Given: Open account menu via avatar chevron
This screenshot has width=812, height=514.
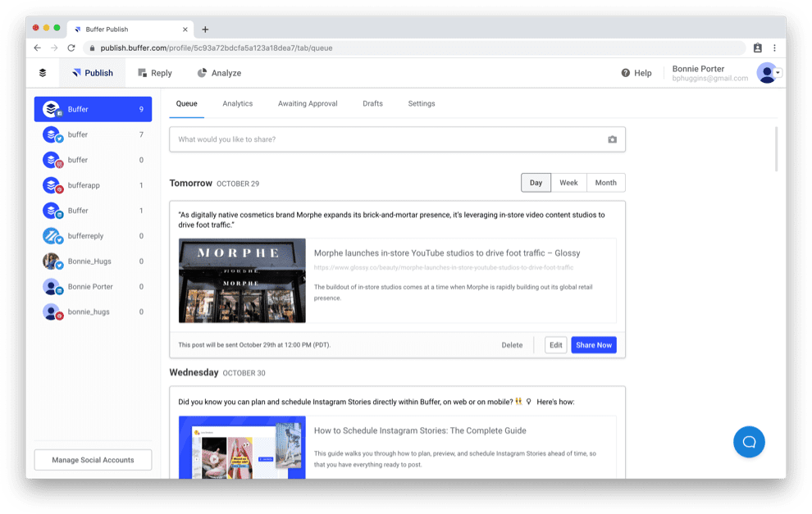Looking at the screenshot, I should tap(779, 73).
